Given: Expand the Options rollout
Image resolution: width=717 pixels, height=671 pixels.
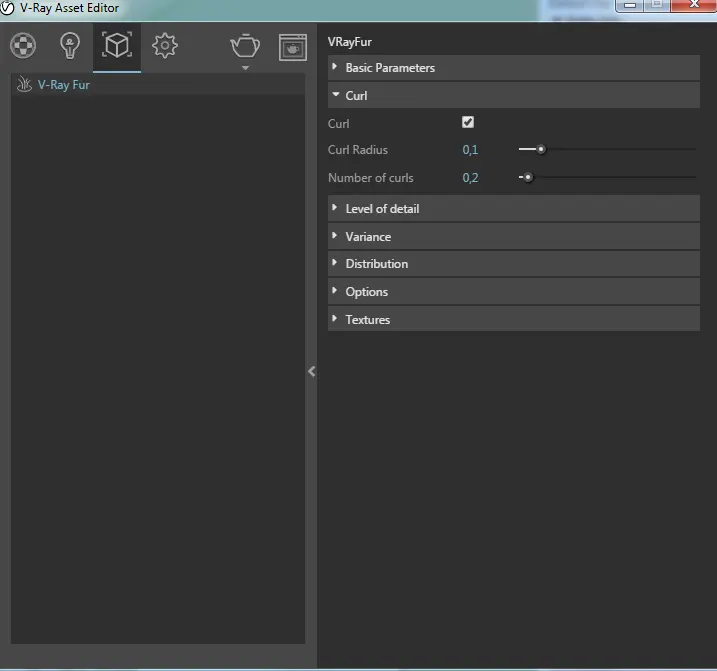Looking at the screenshot, I should click(366, 292).
